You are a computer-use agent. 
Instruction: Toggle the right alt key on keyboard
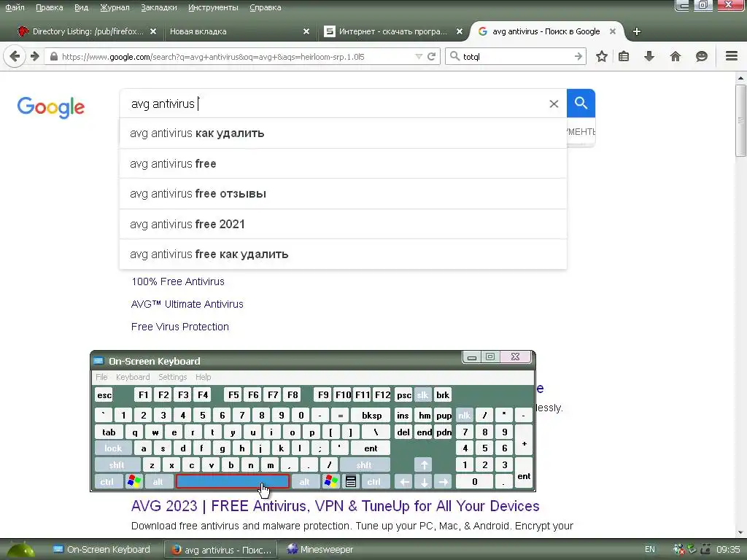coord(304,481)
